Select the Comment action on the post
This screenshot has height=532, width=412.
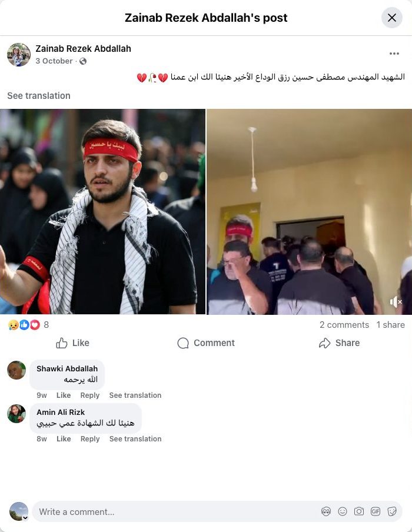click(206, 343)
